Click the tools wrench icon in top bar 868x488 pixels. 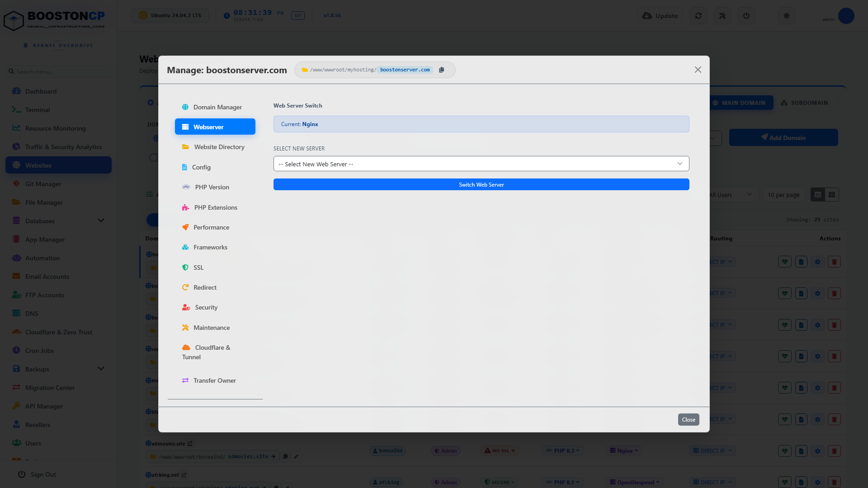[722, 16]
